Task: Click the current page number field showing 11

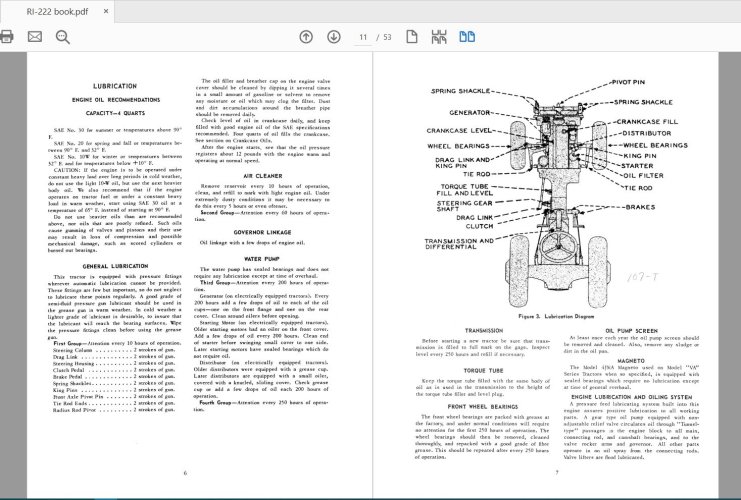Action: pos(364,37)
